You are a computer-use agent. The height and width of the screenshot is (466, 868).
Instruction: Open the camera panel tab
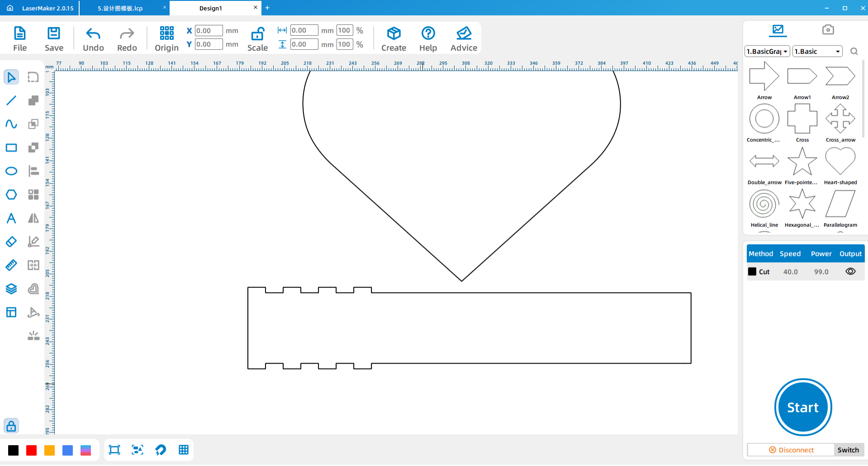pos(828,30)
